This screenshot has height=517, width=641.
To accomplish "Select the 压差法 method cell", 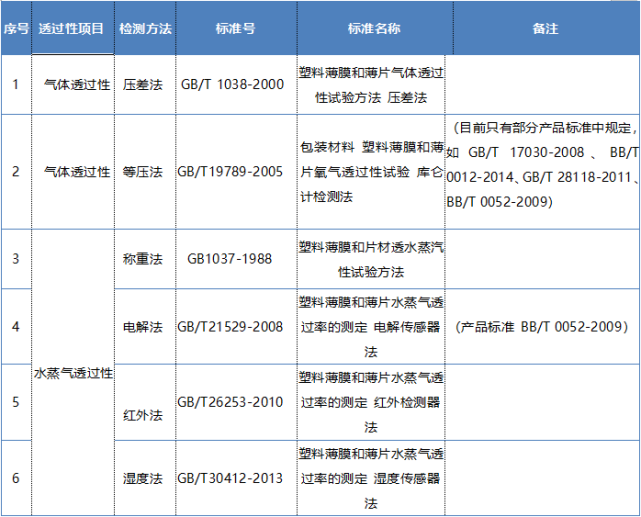I will tap(145, 85).
